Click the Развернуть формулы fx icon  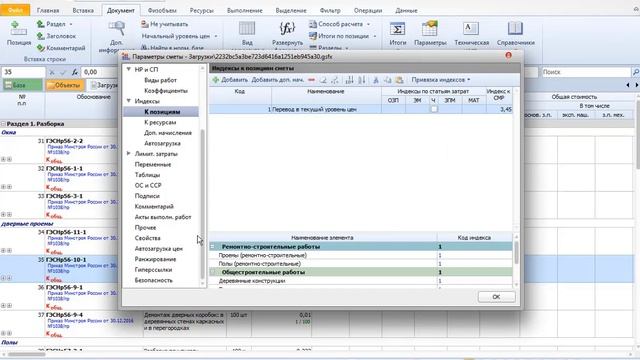[287, 28]
